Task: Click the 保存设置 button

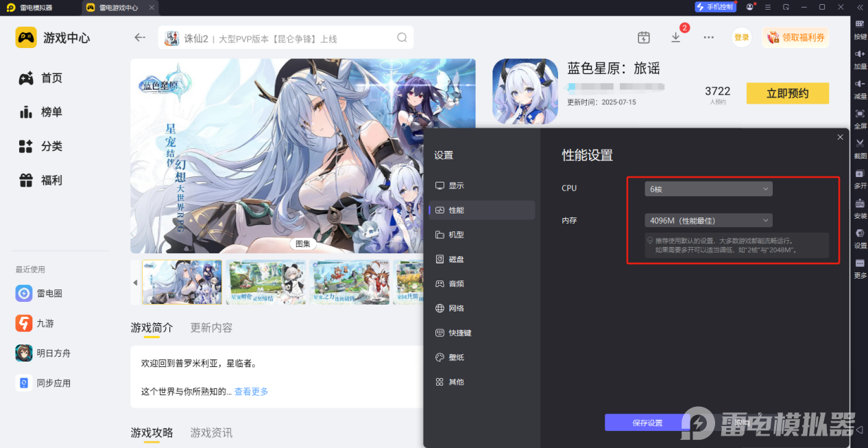Action: (x=647, y=423)
